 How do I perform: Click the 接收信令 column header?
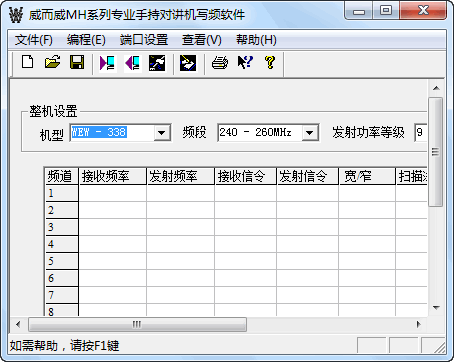tap(245, 176)
